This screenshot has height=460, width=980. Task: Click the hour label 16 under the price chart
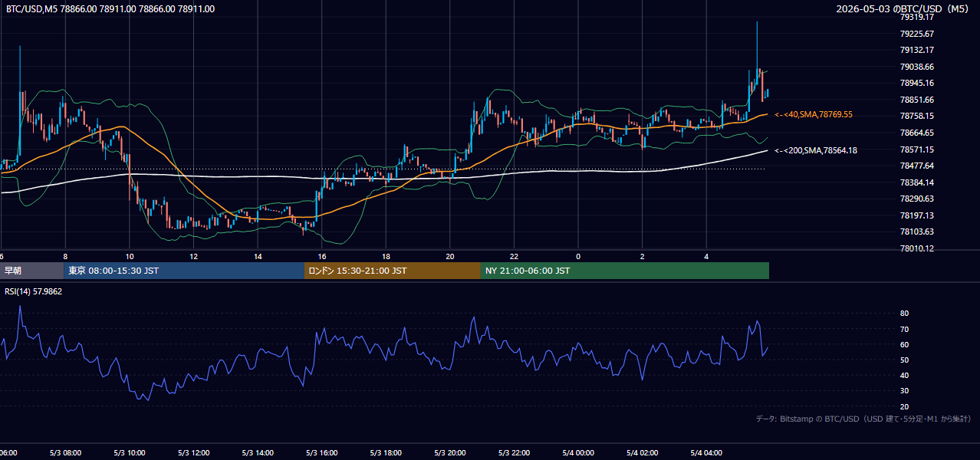coord(322,256)
